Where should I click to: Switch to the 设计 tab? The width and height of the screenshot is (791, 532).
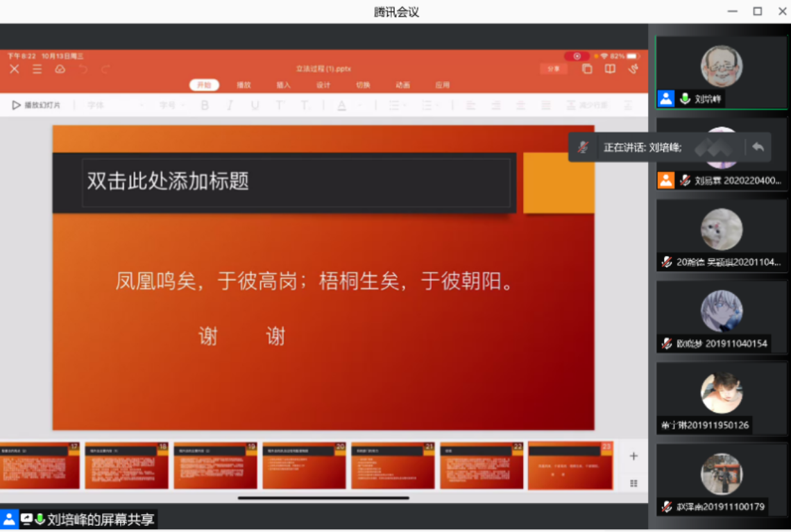point(323,85)
